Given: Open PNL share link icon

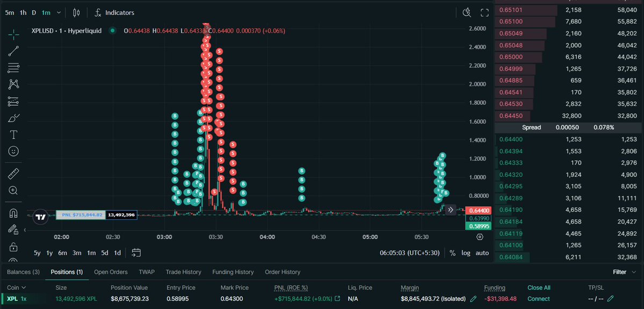Looking at the screenshot, I should point(338,299).
